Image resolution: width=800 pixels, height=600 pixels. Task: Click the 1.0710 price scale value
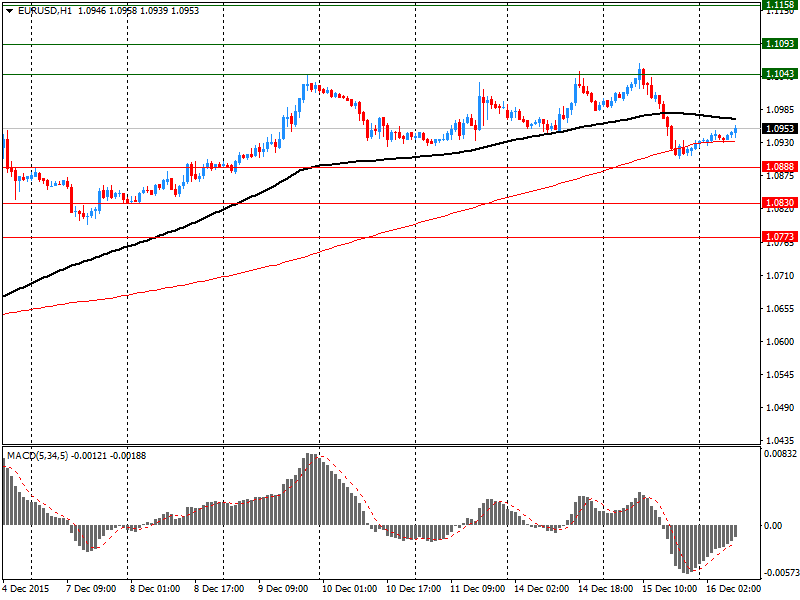(x=780, y=276)
